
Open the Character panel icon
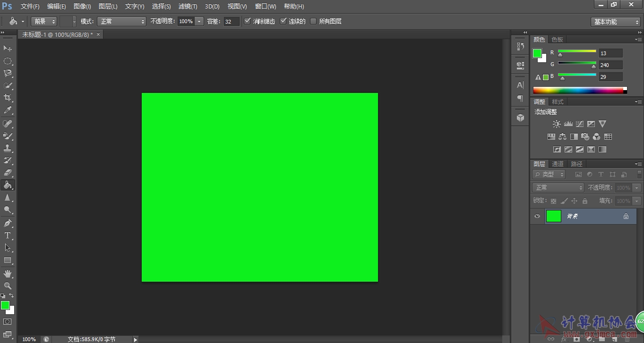(x=520, y=85)
